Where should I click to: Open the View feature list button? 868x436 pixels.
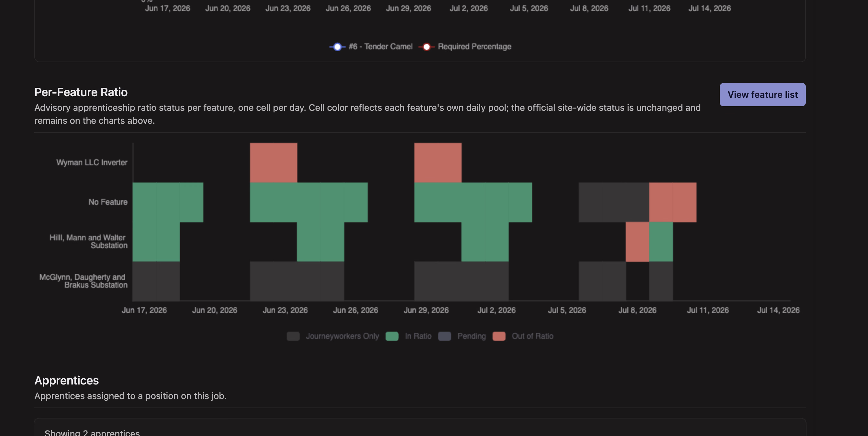point(762,94)
